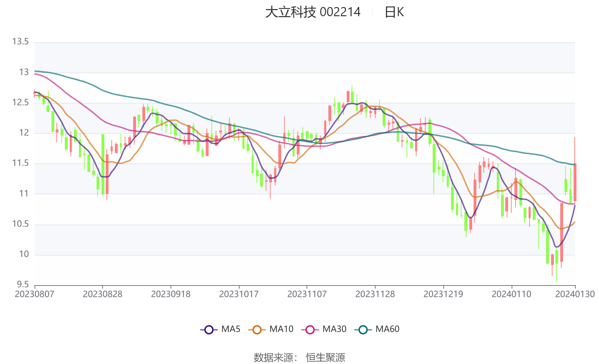Click the 13.5 price axis label
Viewport: 599px width, 364px height.
[x=20, y=42]
